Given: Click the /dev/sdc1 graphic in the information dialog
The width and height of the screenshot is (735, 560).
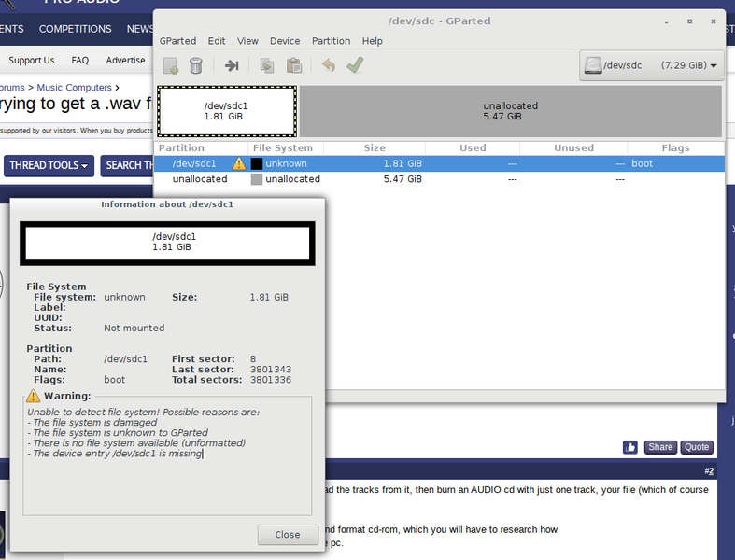Looking at the screenshot, I should point(167,244).
